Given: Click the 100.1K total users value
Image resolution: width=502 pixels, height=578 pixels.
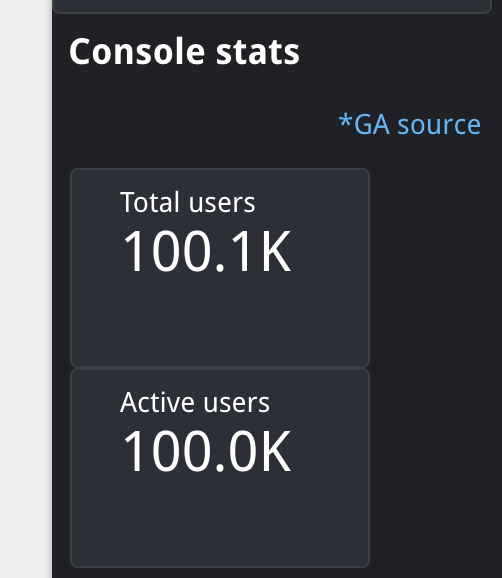Looking at the screenshot, I should (x=207, y=251).
